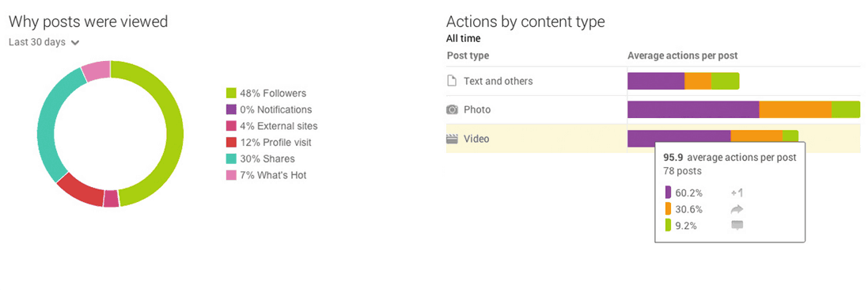Click the pink What's Hot legend swatch
The height and width of the screenshot is (290, 868).
pos(231,175)
